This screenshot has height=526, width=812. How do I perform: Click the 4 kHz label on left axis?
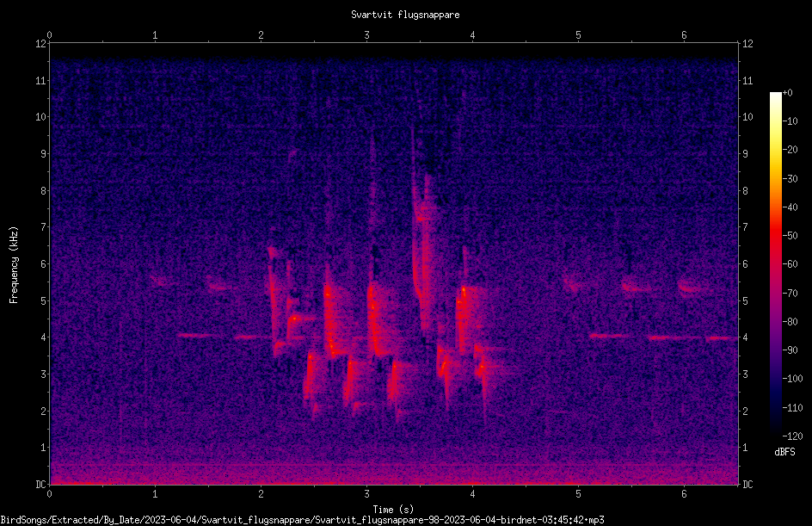point(43,337)
